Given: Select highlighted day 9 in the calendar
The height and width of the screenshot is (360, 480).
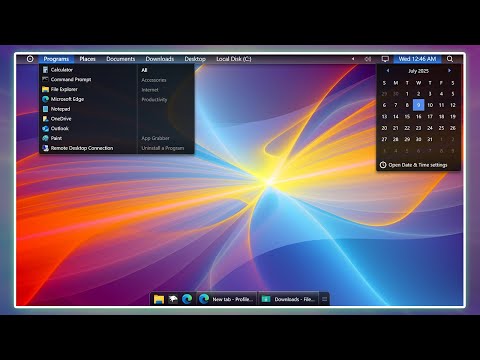Looking at the screenshot, I should pyautogui.click(x=419, y=105).
